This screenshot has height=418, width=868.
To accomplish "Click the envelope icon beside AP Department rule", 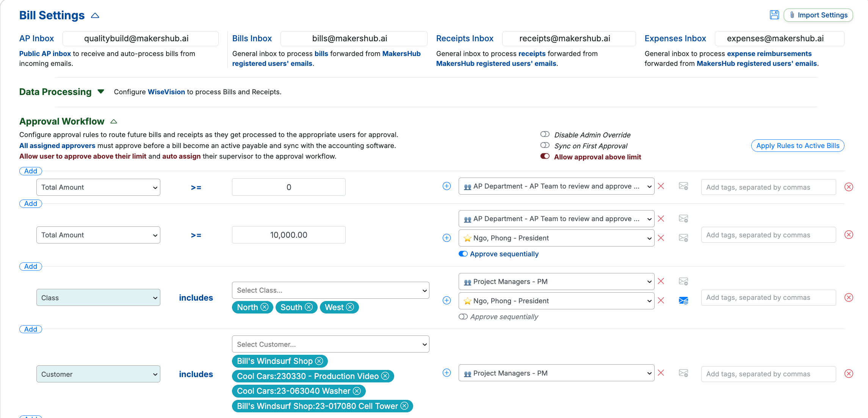I will pos(683,186).
